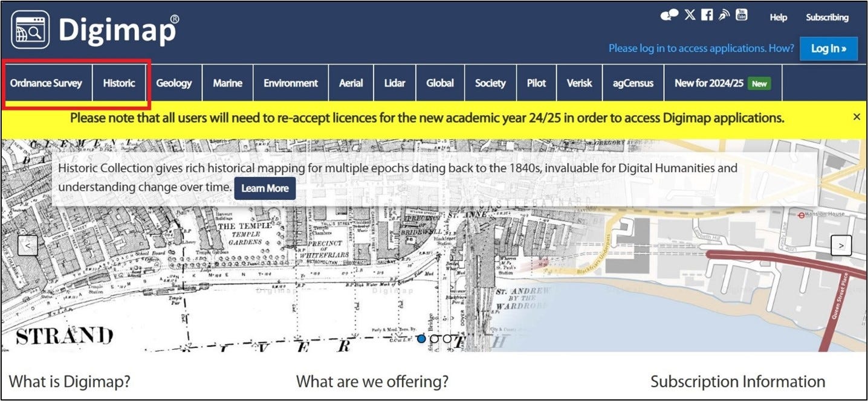Go to previous carousel slide
868x401 pixels.
tap(28, 245)
